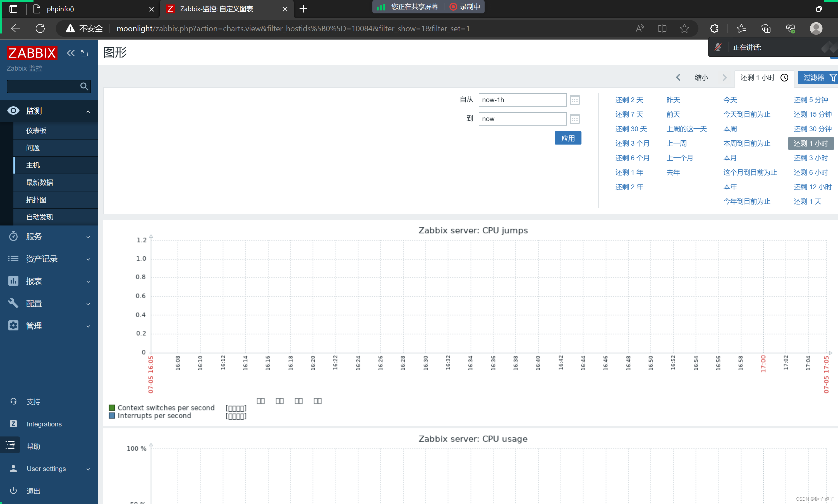This screenshot has height=504, width=838.
Task: Open 自动发现 discovery submenu item
Action: coord(56,217)
